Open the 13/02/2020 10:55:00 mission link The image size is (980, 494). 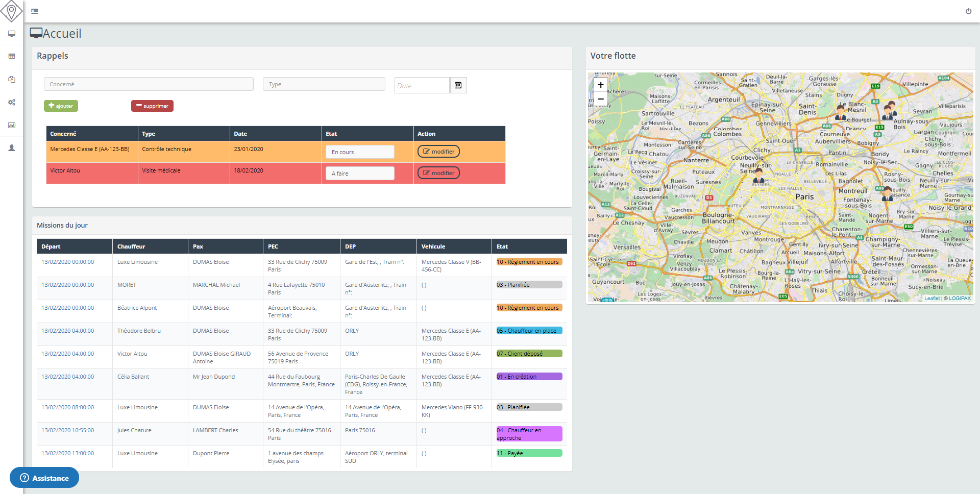tap(67, 430)
